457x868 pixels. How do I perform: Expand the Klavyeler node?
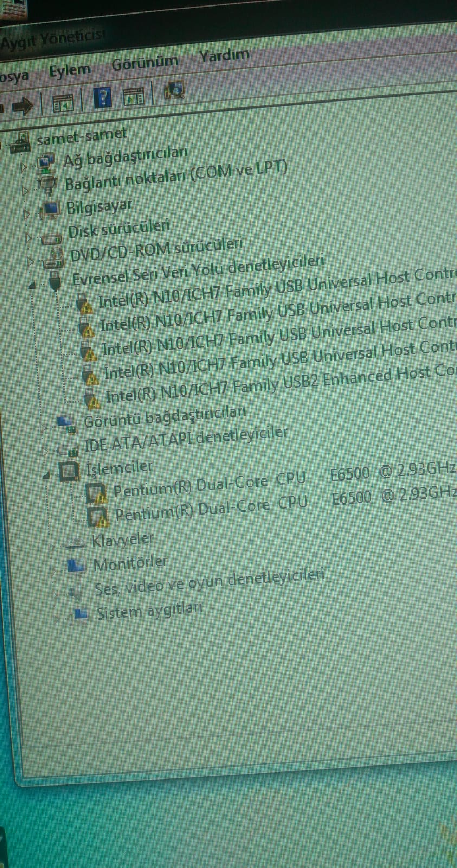pyautogui.click(x=51, y=547)
